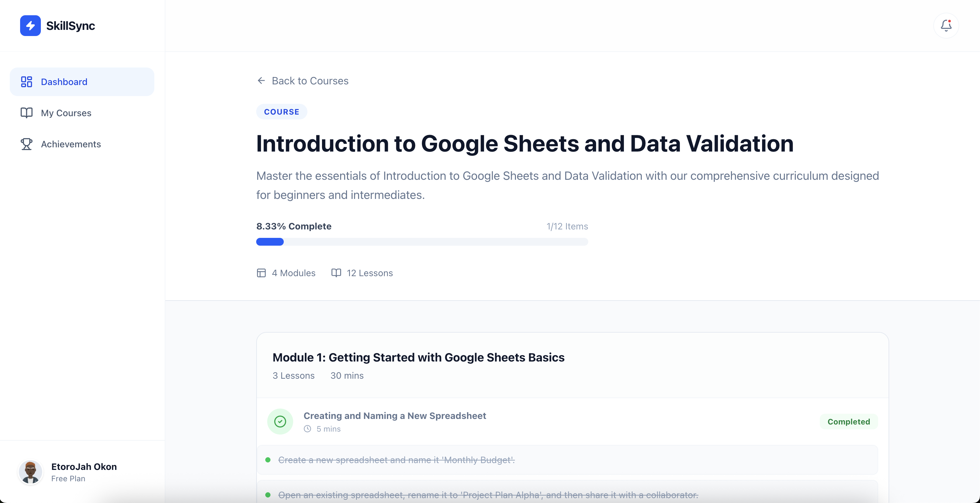Toggle the 'Monthly Budget' task item

tap(396, 460)
